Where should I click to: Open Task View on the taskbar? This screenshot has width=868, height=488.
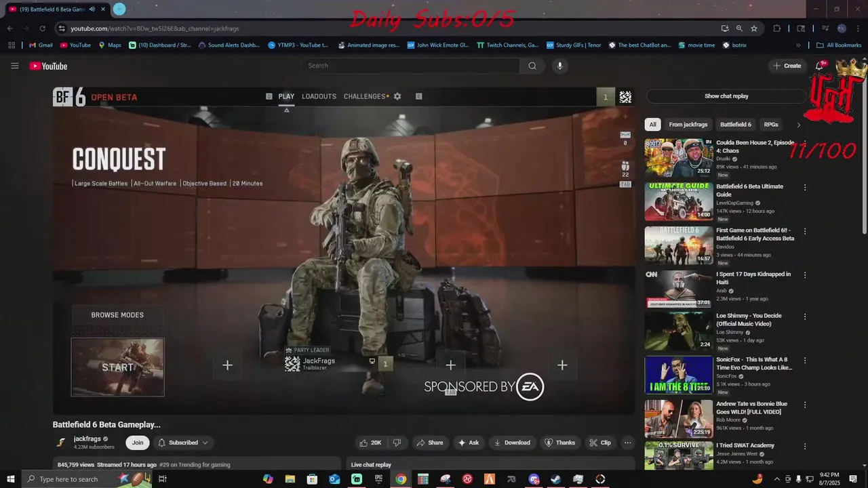click(163, 479)
